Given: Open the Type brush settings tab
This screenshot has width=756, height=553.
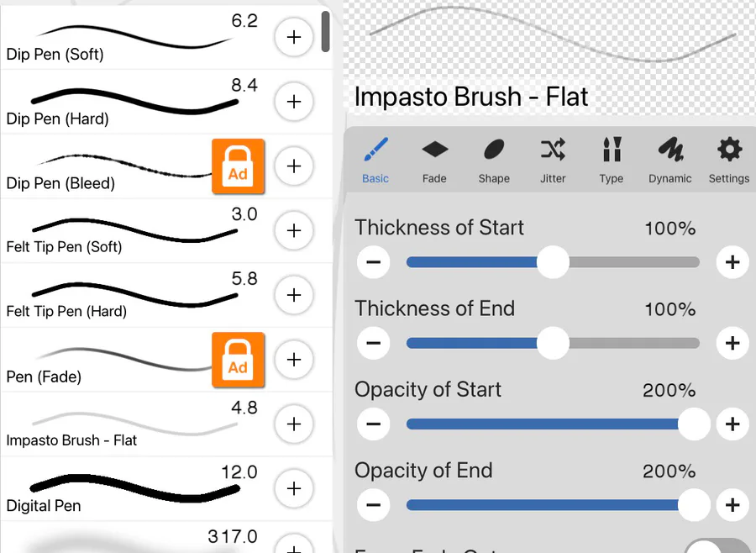Looking at the screenshot, I should point(612,160).
